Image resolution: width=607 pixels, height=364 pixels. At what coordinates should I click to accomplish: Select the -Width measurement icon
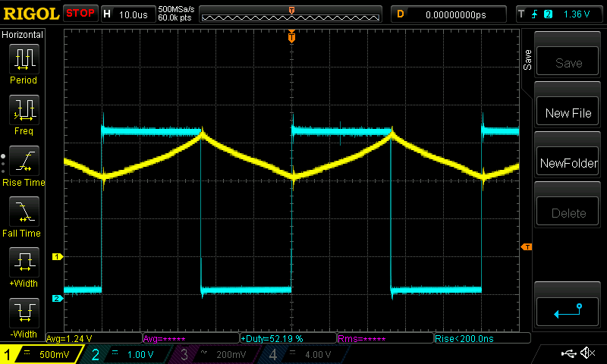click(x=24, y=315)
